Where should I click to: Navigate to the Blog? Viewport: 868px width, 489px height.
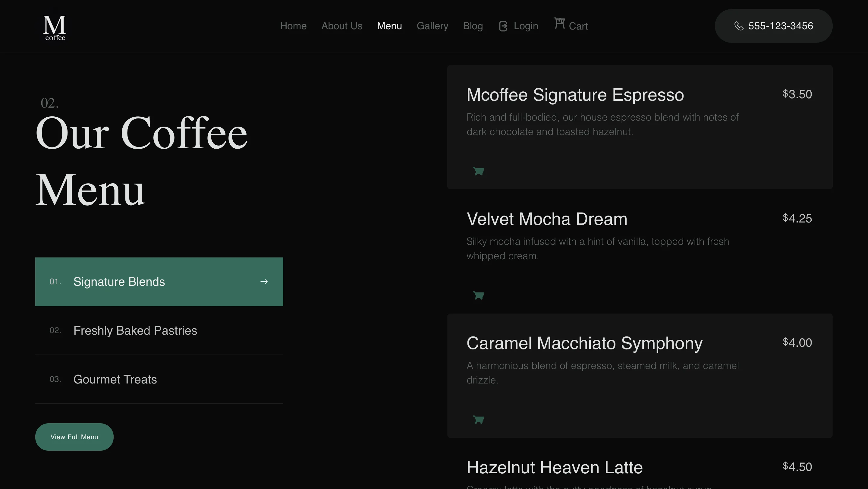473,26
